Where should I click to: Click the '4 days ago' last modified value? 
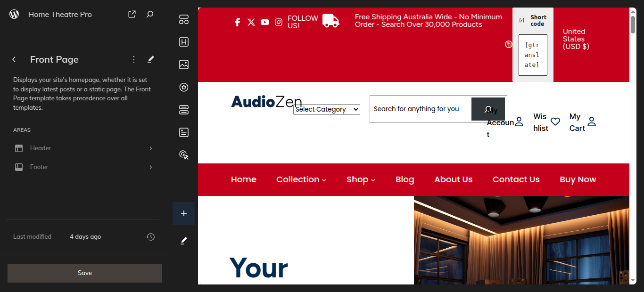85,237
